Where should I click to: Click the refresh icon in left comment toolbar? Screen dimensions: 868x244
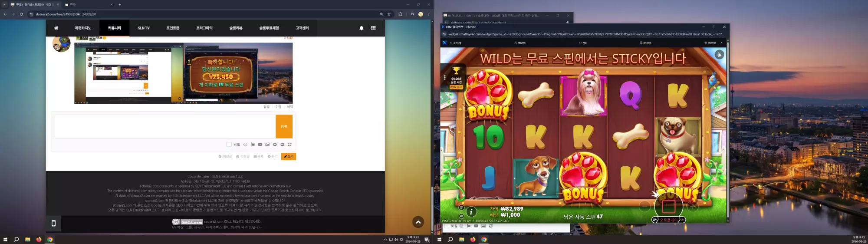pyautogui.click(x=289, y=145)
